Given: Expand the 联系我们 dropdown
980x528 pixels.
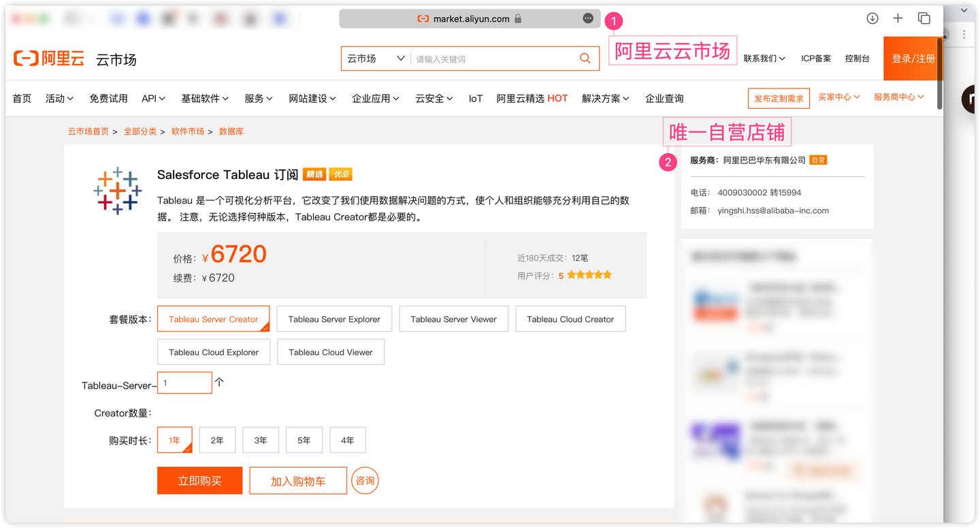Looking at the screenshot, I should pos(764,59).
